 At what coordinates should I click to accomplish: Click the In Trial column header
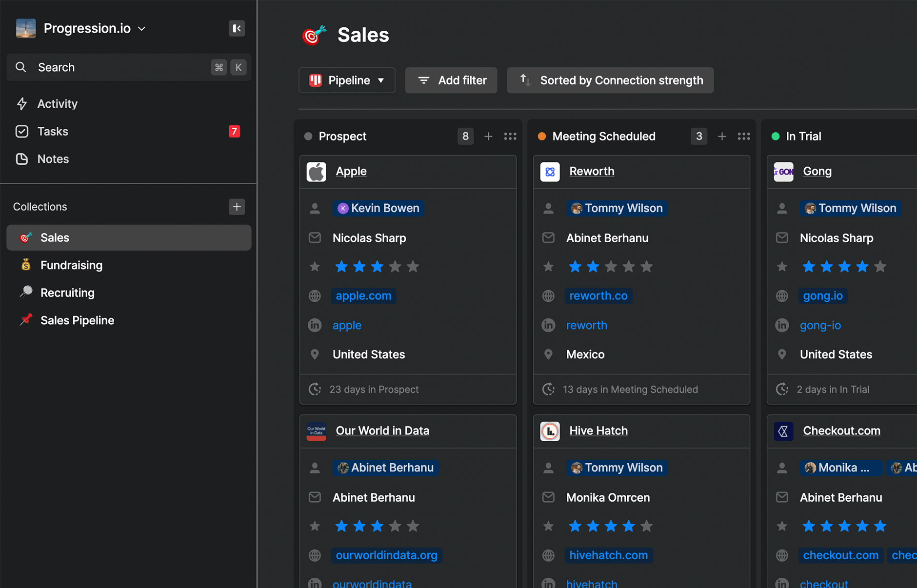click(x=803, y=137)
